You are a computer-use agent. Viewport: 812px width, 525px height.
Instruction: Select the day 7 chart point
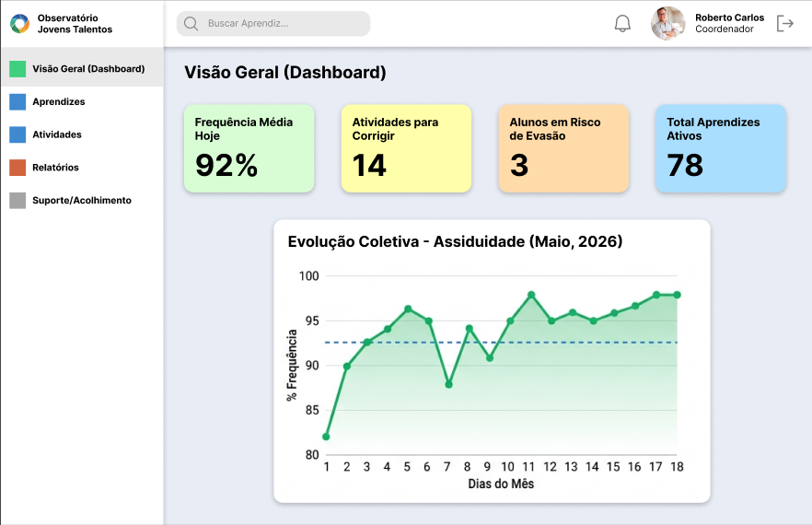point(449,385)
